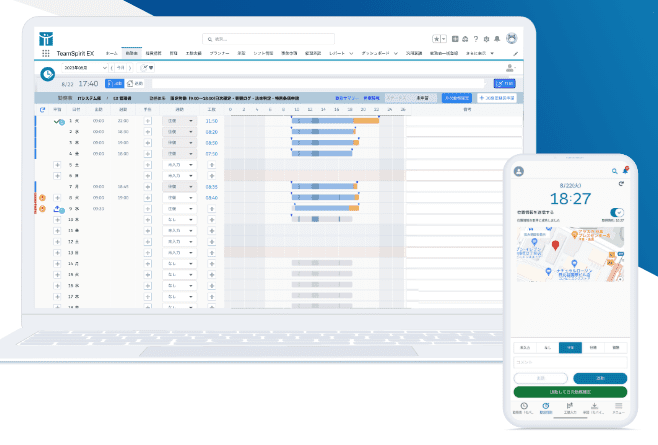
Task: Open the notifications bell in top bar
Action: [498, 37]
